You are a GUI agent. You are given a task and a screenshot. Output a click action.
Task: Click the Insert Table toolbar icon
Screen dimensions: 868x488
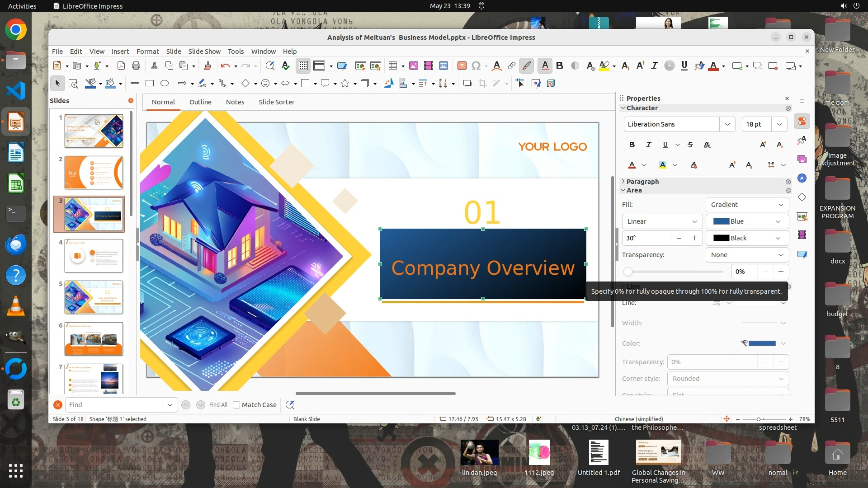(x=393, y=66)
